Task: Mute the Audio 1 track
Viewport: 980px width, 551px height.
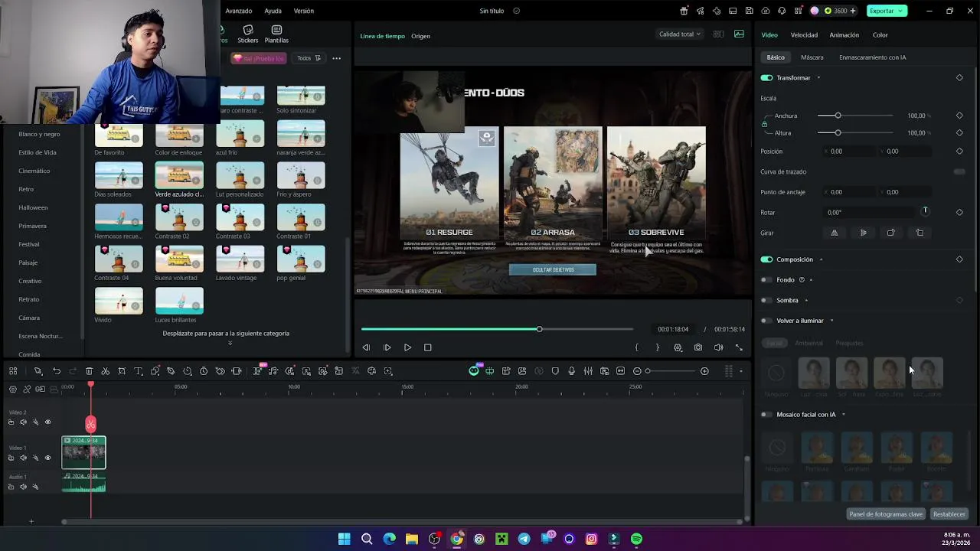Action: point(23,487)
